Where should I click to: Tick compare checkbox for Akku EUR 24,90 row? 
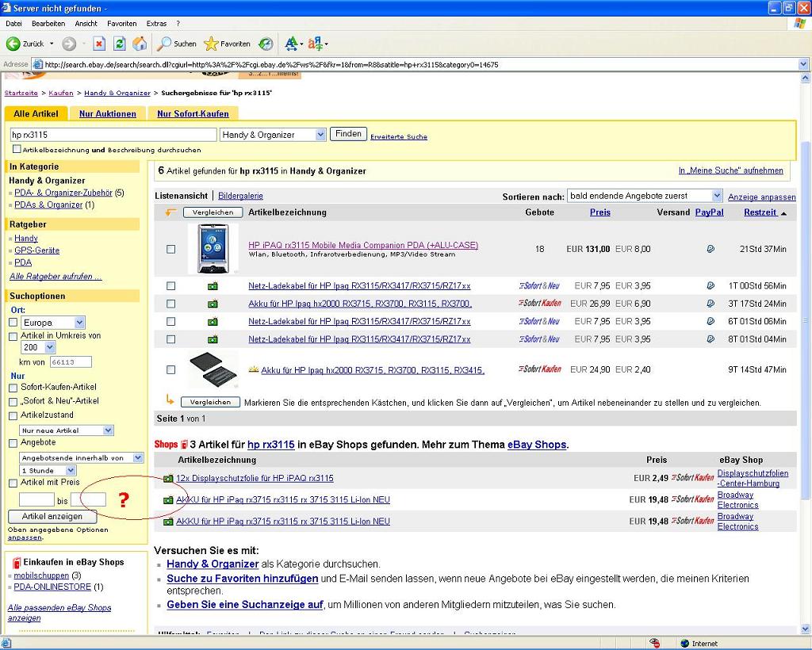pos(171,369)
